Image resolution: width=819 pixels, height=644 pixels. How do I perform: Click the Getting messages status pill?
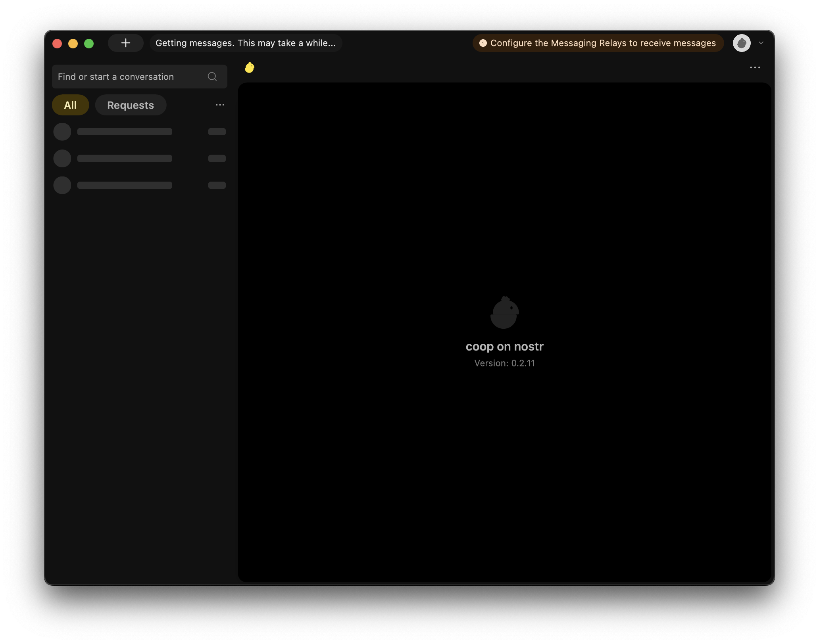tap(246, 43)
